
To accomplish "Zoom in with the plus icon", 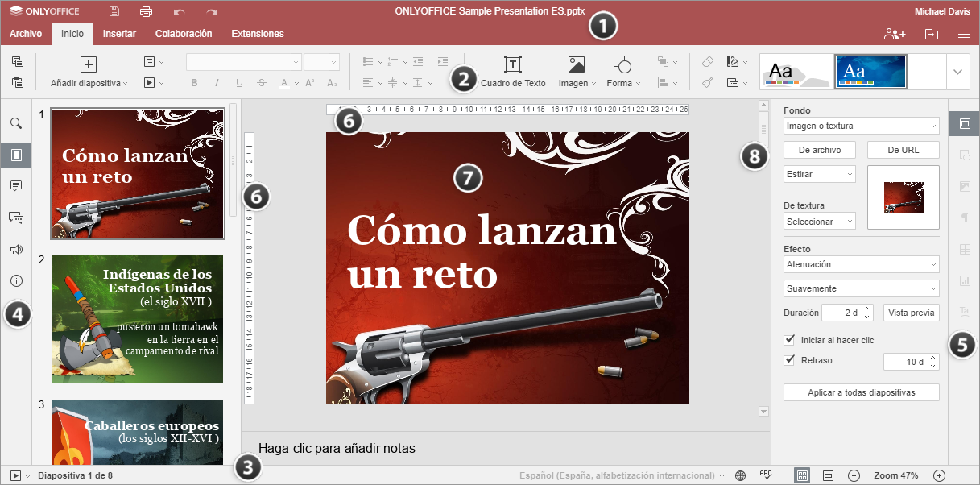I will point(939,475).
